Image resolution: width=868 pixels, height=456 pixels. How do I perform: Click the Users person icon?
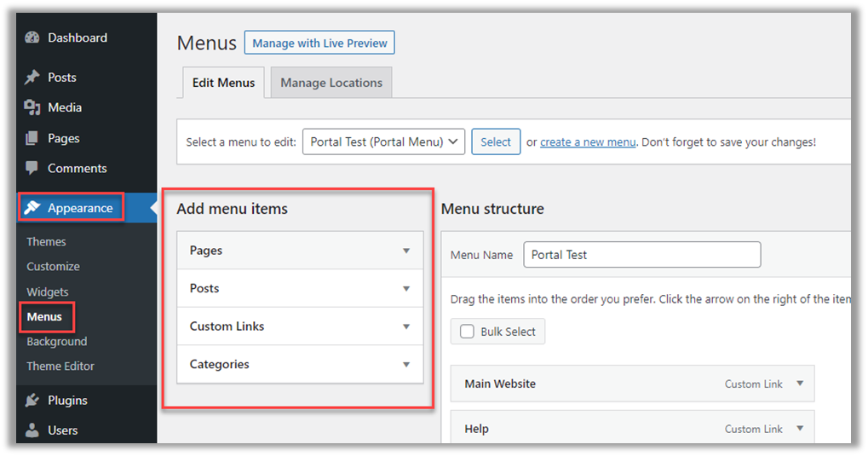[32, 430]
